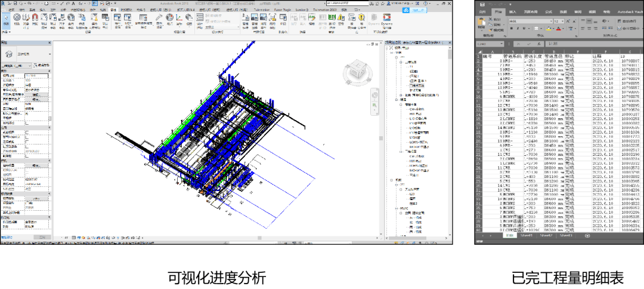
Task: Open Location with the globe icon in Project Location
Action: pyautogui.click(x=169, y=19)
